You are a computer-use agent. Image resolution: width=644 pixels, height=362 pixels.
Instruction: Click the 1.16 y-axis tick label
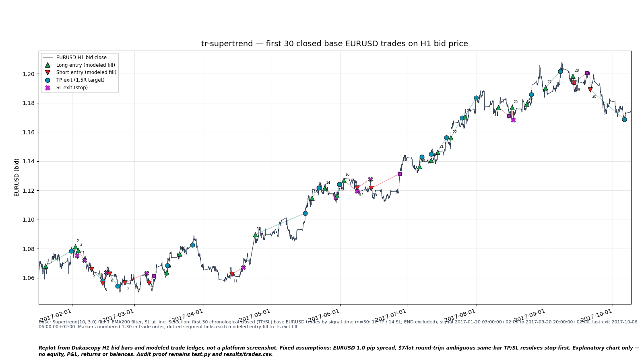pyautogui.click(x=29, y=132)
